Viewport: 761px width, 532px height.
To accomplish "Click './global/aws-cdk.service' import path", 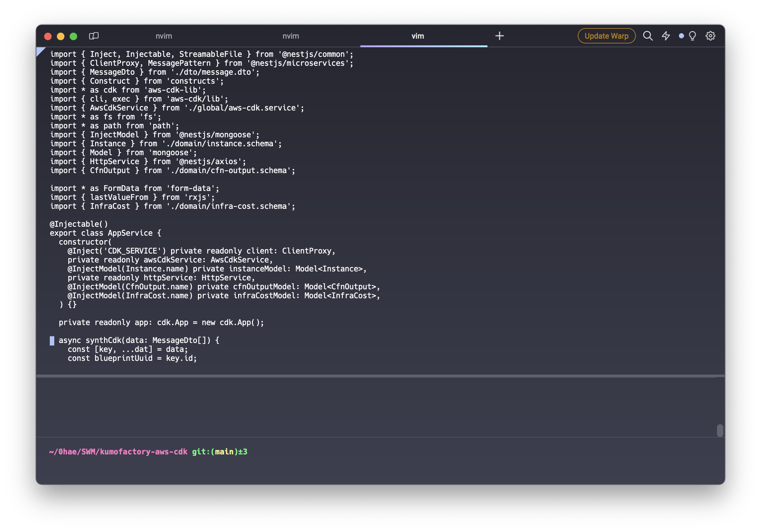I will pyautogui.click(x=242, y=108).
